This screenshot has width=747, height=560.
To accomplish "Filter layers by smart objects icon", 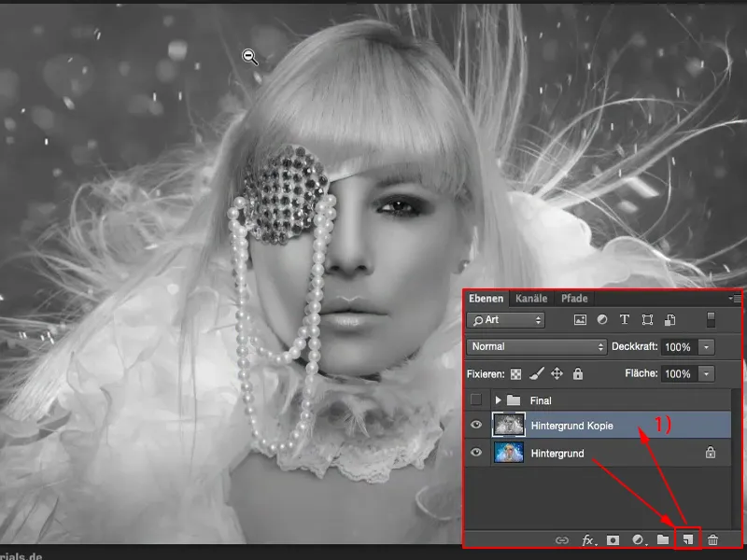I will pyautogui.click(x=669, y=320).
